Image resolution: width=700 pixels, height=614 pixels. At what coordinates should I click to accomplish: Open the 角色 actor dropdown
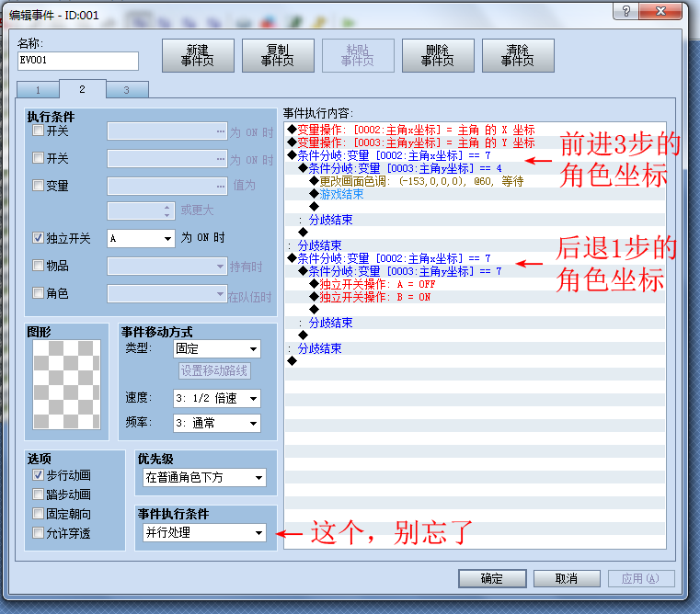pos(167,294)
